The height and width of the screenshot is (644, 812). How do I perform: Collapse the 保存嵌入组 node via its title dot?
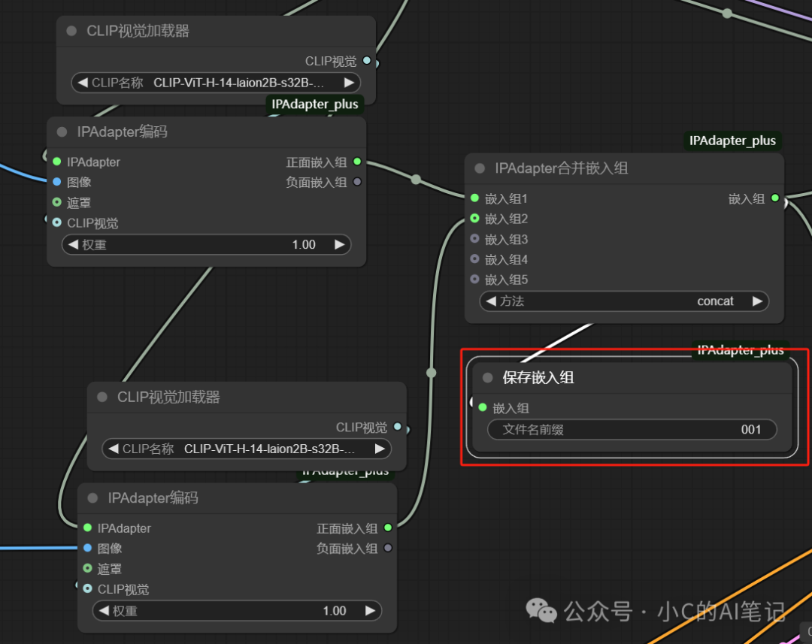pyautogui.click(x=487, y=377)
